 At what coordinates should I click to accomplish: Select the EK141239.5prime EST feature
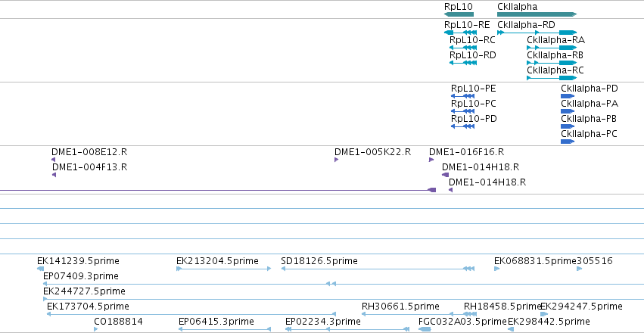coord(40,269)
